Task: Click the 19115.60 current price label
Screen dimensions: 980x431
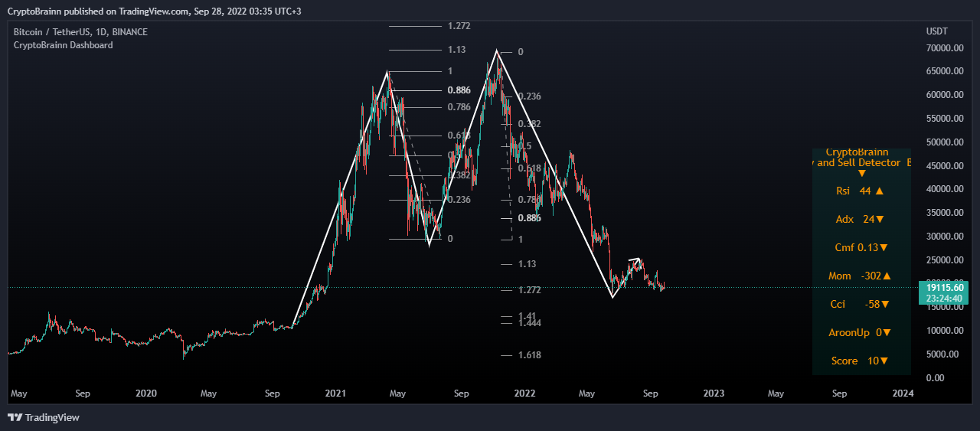Action: pyautogui.click(x=942, y=287)
